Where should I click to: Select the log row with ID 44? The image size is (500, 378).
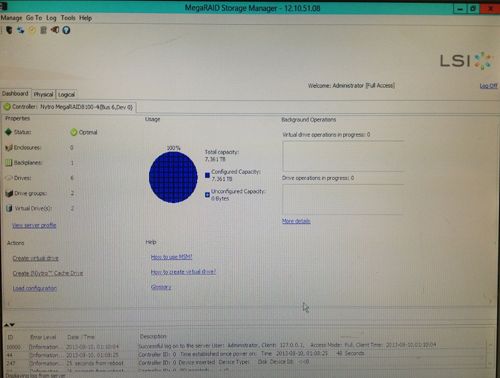tap(245, 354)
